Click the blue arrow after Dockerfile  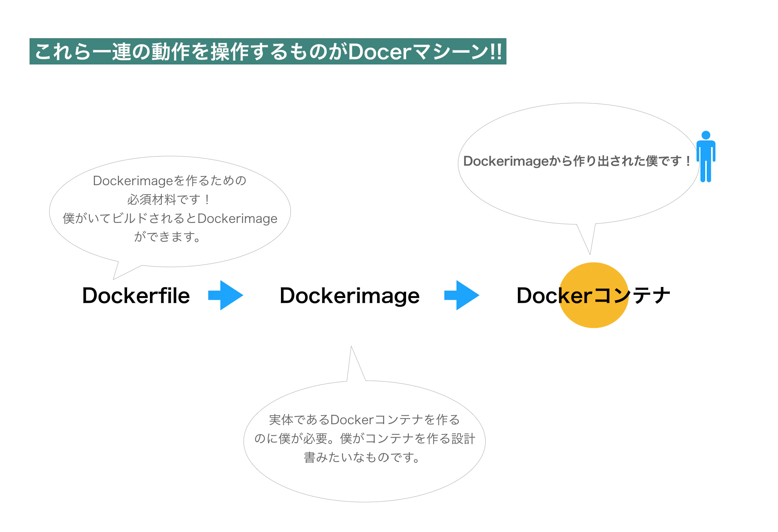point(225,295)
